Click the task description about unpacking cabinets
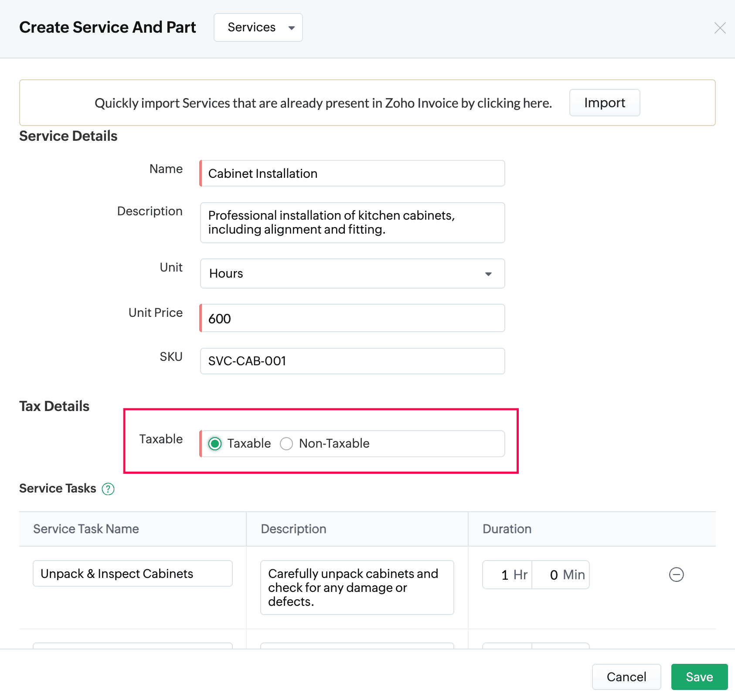 (x=357, y=588)
